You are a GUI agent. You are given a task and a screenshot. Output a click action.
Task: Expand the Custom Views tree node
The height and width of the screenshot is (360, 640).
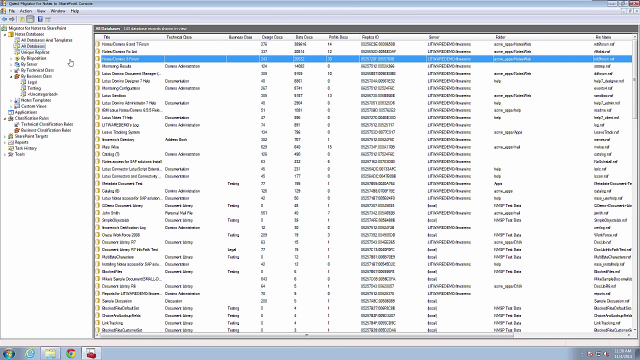(x=11, y=106)
